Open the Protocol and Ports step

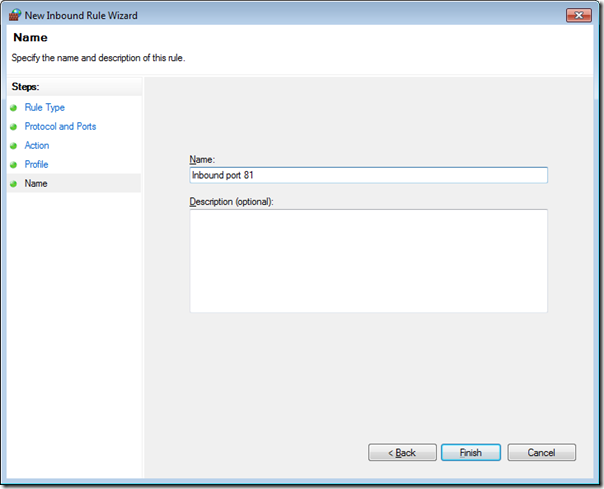point(60,126)
